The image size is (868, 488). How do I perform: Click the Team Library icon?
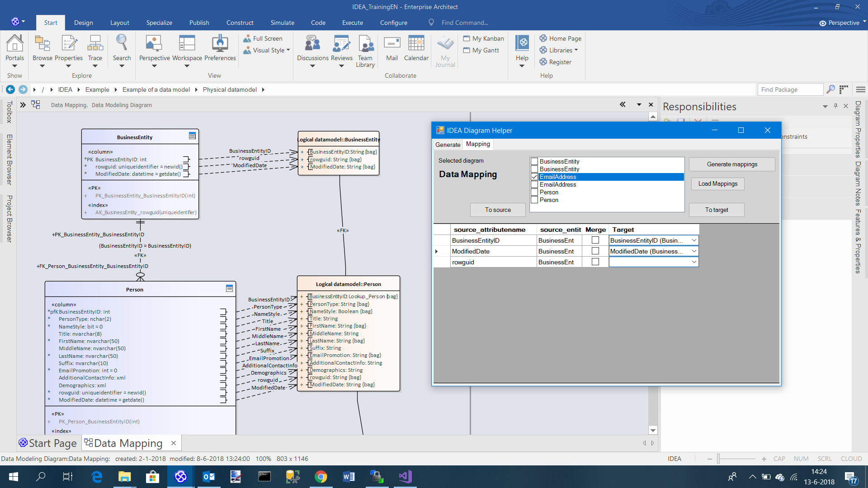pos(365,44)
